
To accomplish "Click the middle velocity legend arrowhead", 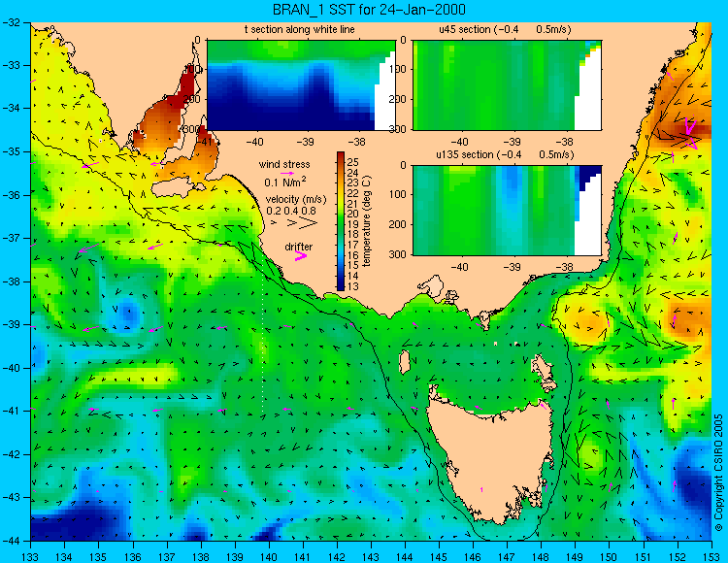I will pyautogui.click(x=291, y=223).
